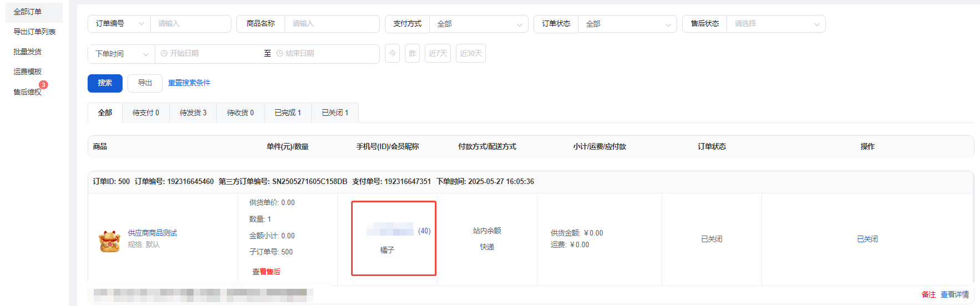Click the lucky cat product thumbnail
Image resolution: width=980 pixels, height=306 pixels.
109,241
